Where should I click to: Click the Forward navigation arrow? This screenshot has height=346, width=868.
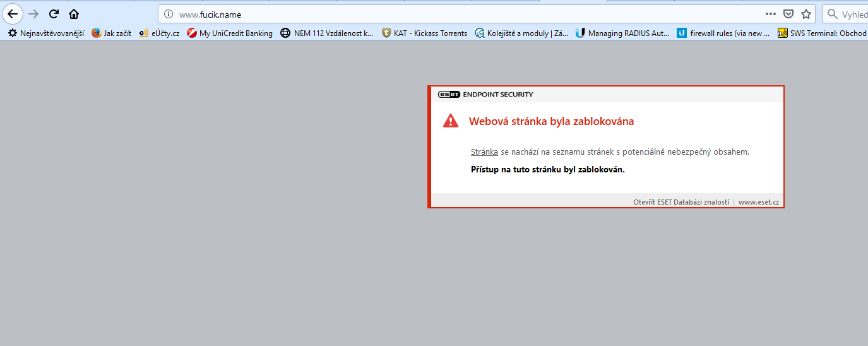tap(33, 14)
